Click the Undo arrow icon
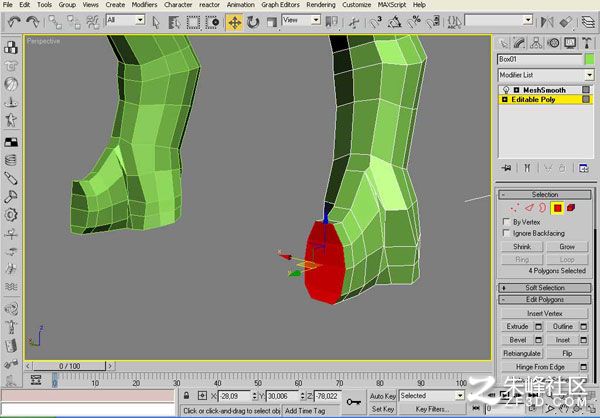The height and width of the screenshot is (418, 600). pos(14,22)
